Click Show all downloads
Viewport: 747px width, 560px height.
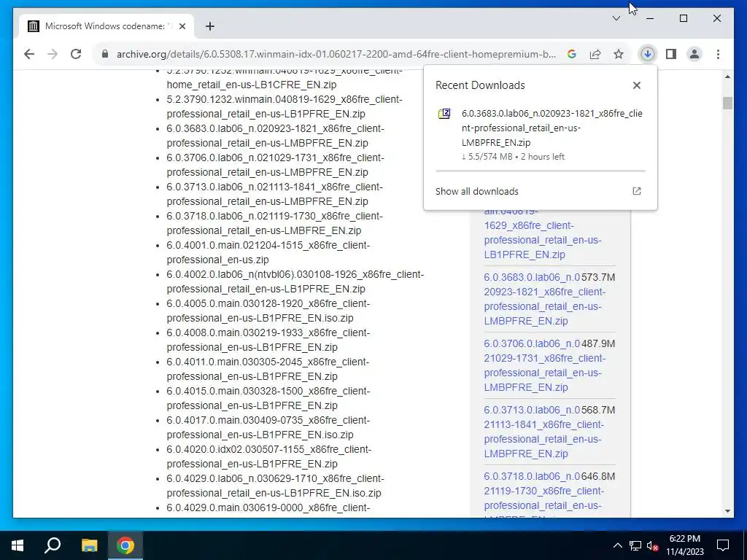click(477, 192)
